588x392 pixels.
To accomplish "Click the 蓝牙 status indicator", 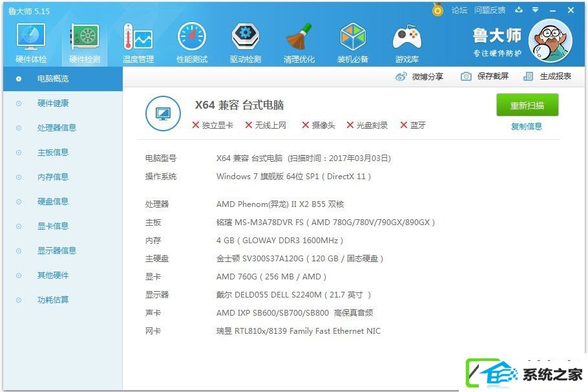I will pos(413,125).
